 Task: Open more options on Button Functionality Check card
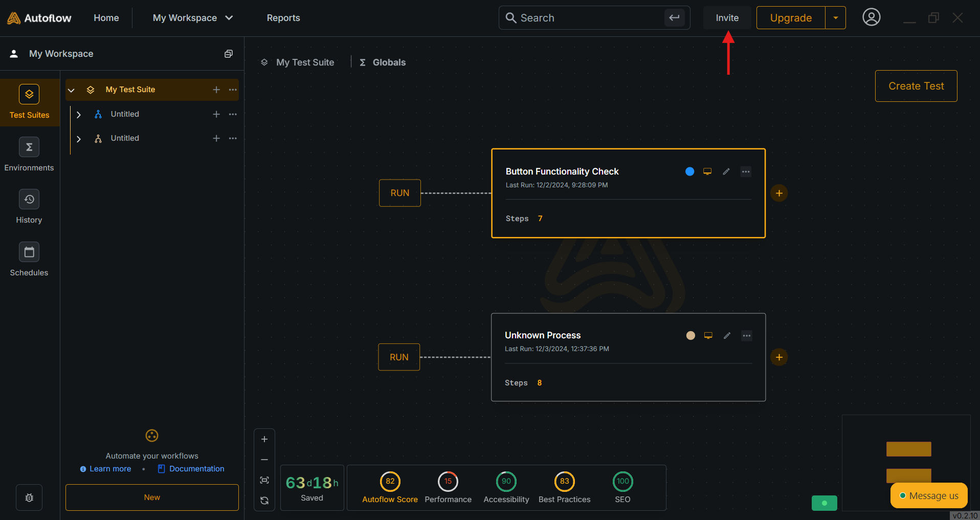coord(746,171)
